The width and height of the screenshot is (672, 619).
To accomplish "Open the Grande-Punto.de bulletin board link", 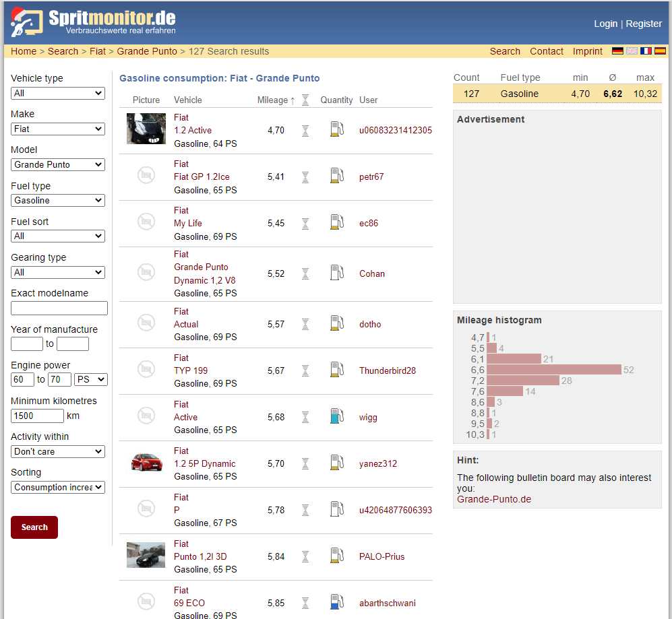I will point(493,500).
